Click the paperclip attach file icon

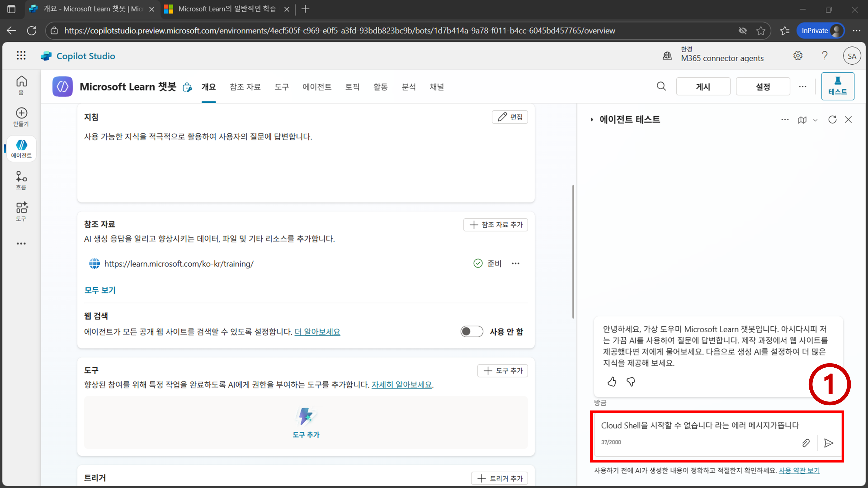coord(806,443)
